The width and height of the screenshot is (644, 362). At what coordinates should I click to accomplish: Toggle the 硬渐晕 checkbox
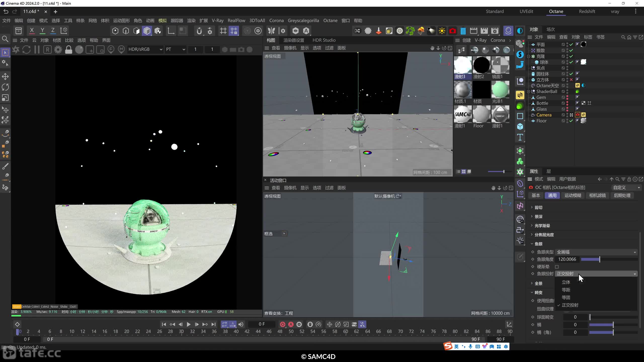click(557, 267)
